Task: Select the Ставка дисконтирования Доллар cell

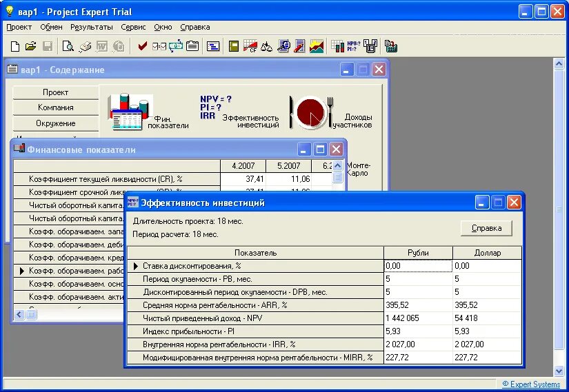Action: [x=487, y=266]
